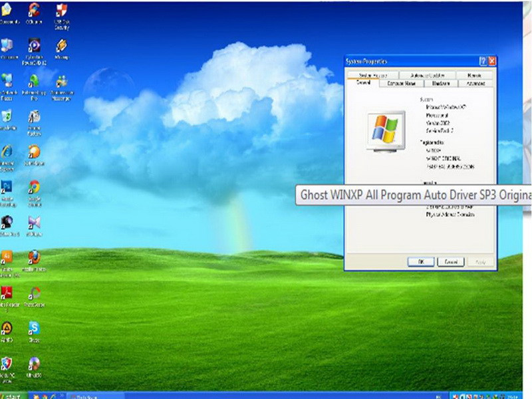Open Mozilla Firefox desktop shortcut
532x399 pixels.
[34, 258]
